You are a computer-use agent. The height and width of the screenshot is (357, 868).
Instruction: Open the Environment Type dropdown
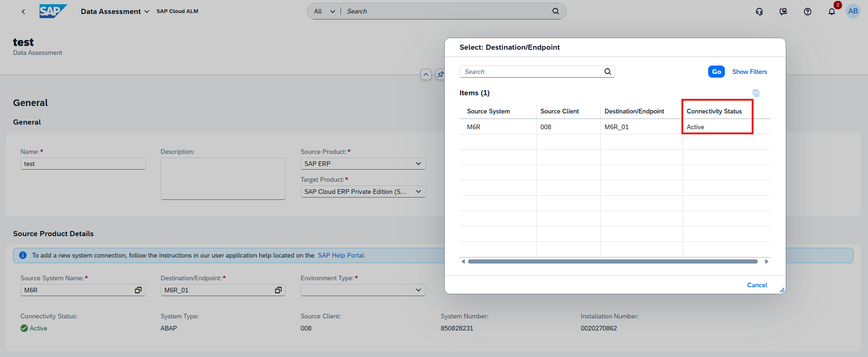click(363, 290)
